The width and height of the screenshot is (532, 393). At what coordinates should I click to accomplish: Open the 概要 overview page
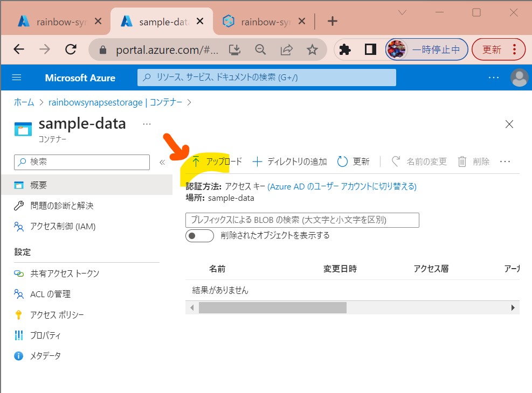tap(87, 185)
